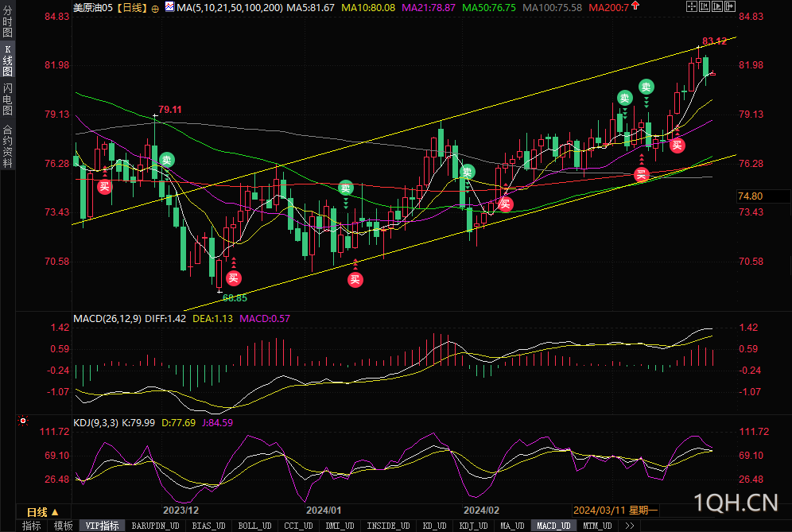Click the 【日线】 period label in title
Screen dimensions: 792x532
132,8
